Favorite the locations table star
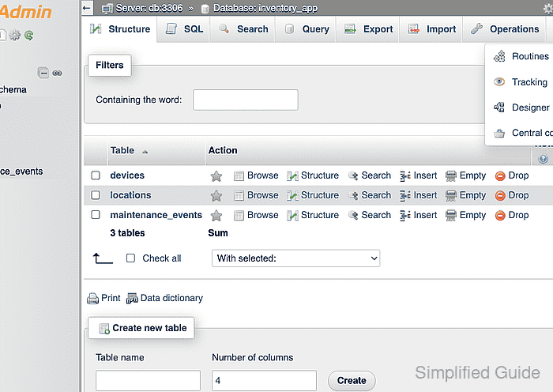Screen dimensions: 553x392 pos(216,195)
